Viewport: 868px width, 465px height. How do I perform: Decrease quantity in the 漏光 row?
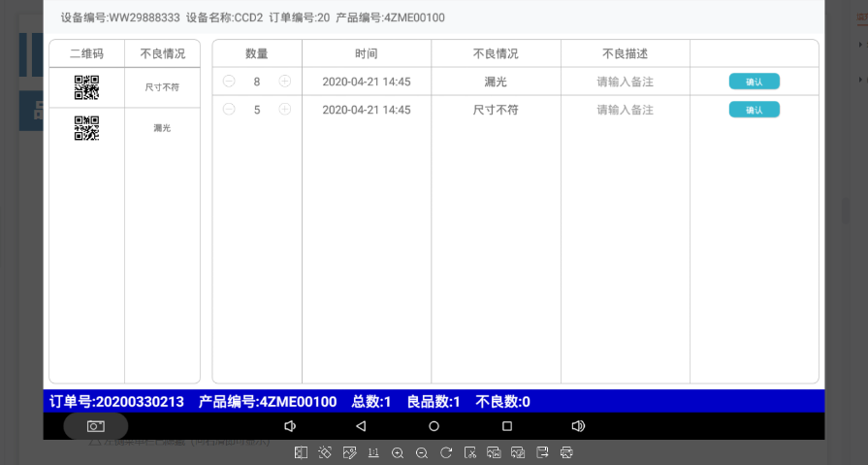229,82
